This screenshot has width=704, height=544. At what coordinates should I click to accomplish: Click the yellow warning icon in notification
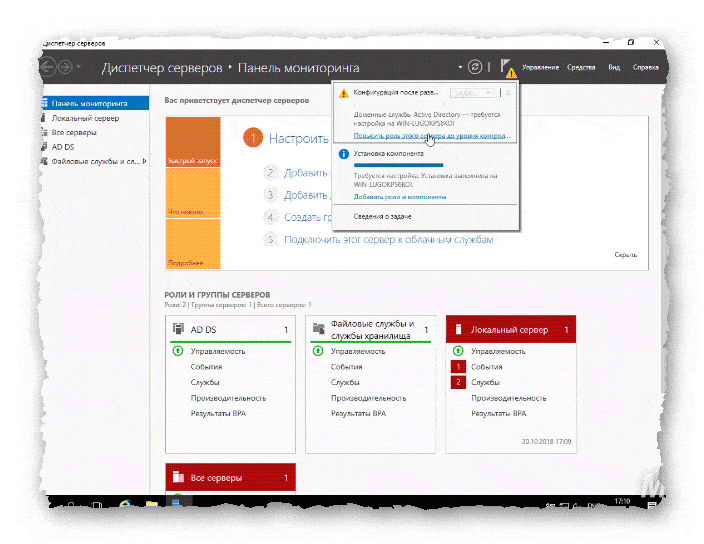(344, 93)
